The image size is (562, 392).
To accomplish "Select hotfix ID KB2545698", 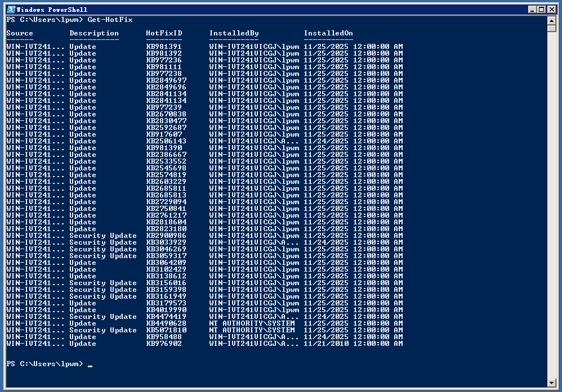I will coord(166,168).
